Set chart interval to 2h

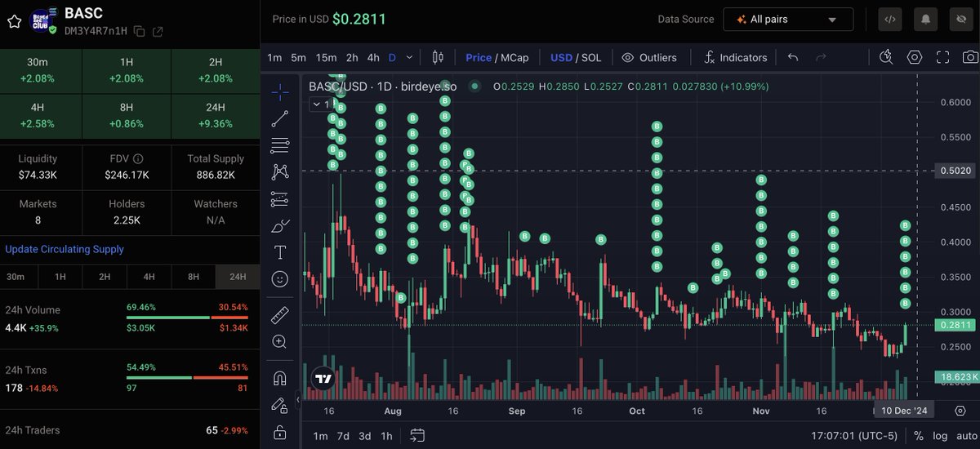point(352,57)
